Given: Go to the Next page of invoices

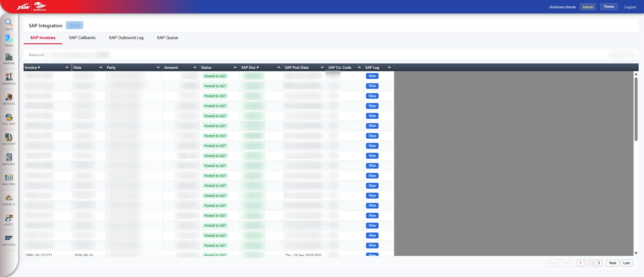Looking at the screenshot, I should 612,263.
